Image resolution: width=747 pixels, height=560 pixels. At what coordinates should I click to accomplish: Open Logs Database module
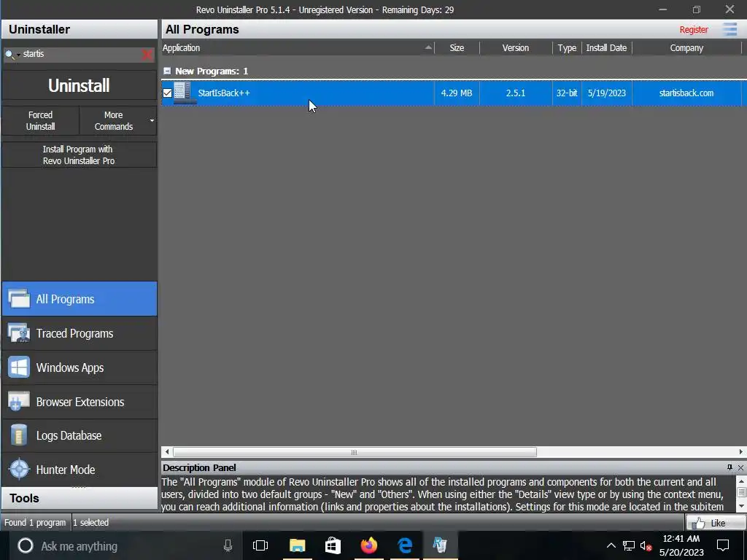[x=80, y=436]
